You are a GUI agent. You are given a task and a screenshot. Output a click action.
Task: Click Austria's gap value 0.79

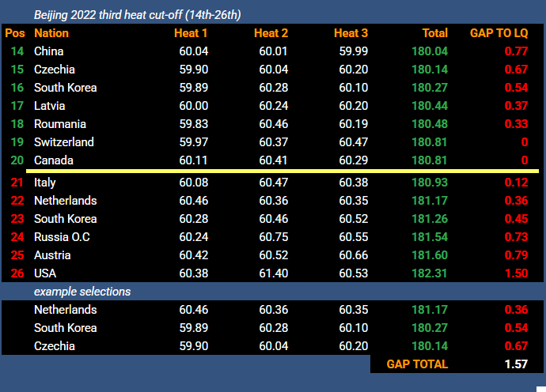pos(517,255)
